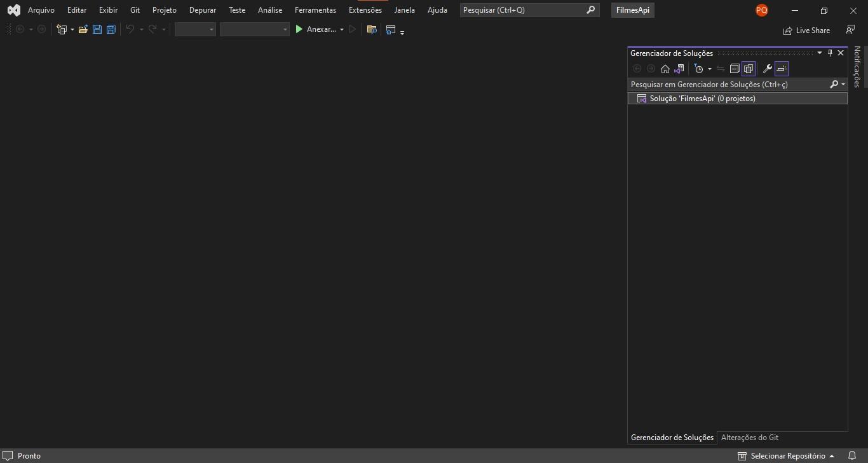Open the Ajuda menu
Screen dimensions: 868x463
coord(437,10)
